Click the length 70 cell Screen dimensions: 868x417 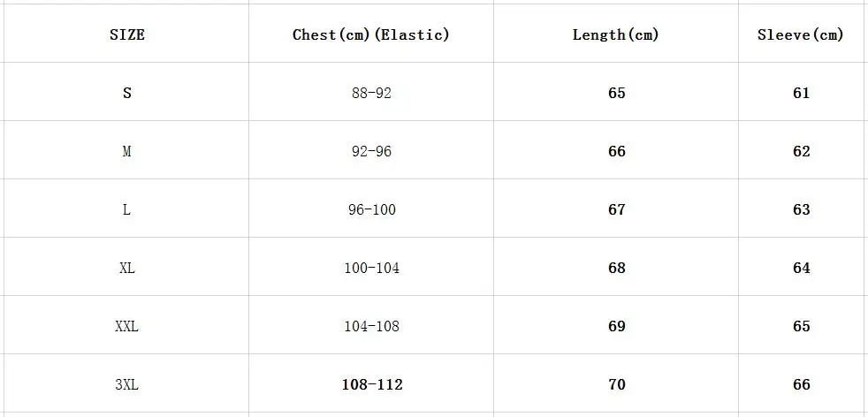click(x=615, y=383)
